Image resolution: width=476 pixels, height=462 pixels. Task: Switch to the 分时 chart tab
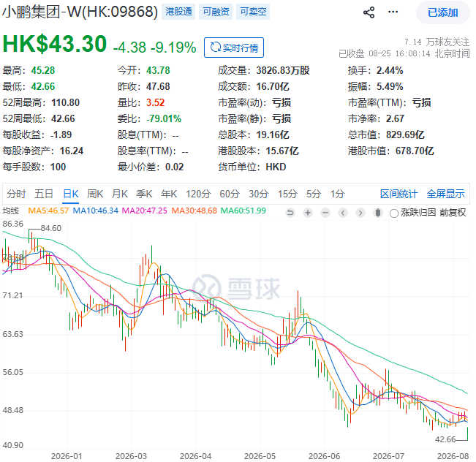[16, 194]
